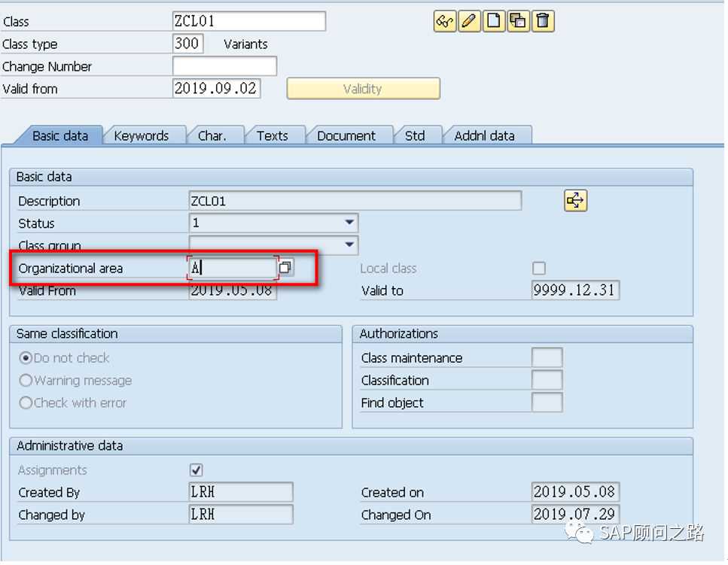
Task: Click the Change class pencil icon
Action: click(x=469, y=21)
